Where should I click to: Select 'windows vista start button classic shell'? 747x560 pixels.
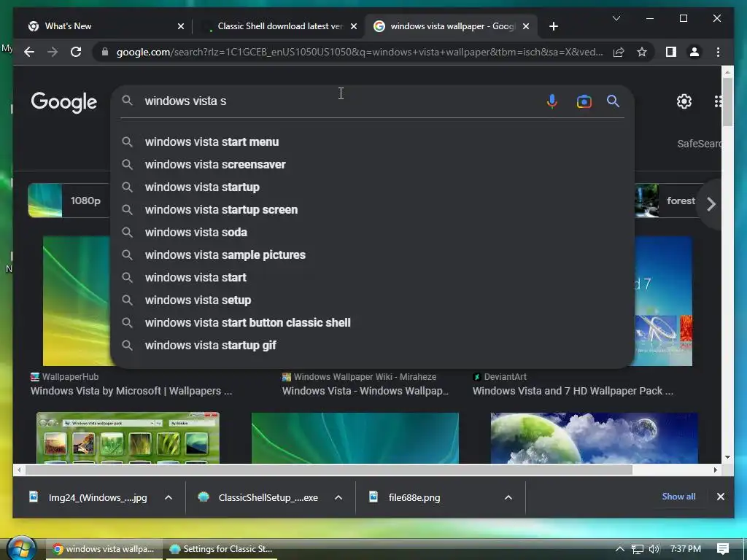tap(371, 323)
